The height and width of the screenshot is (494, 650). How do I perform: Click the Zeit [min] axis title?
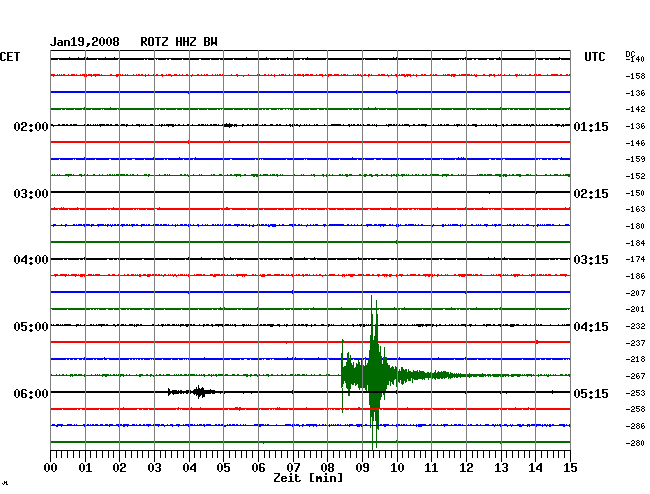[x=308, y=478]
